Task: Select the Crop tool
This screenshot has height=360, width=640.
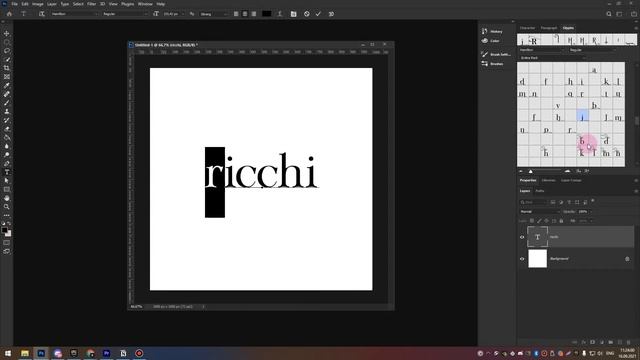Action: pos(7,68)
